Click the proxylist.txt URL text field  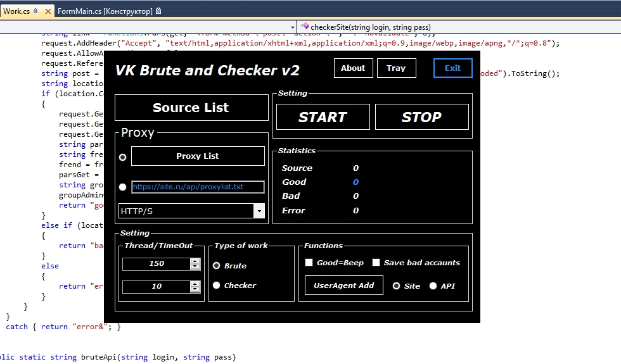196,187
